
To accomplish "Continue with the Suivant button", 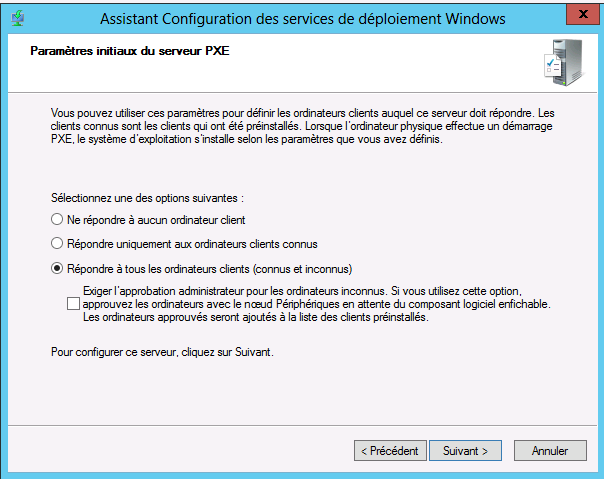I will pos(465,450).
